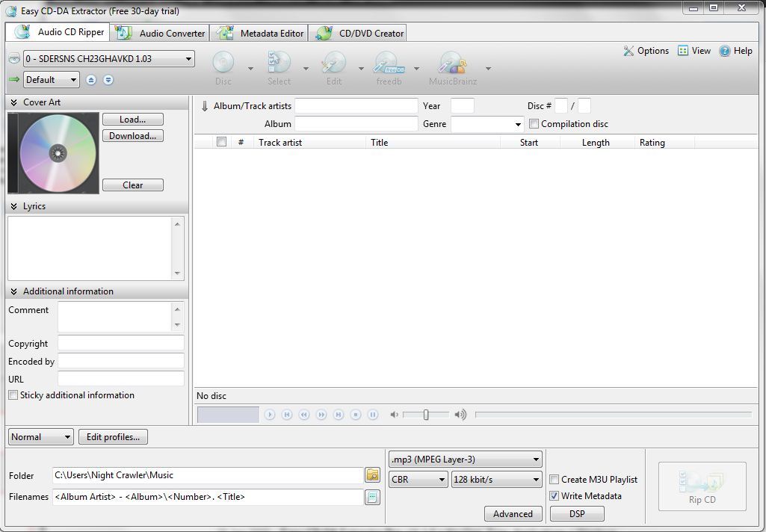Click the low volume speaker icon
This screenshot has height=532, width=766.
click(x=395, y=415)
